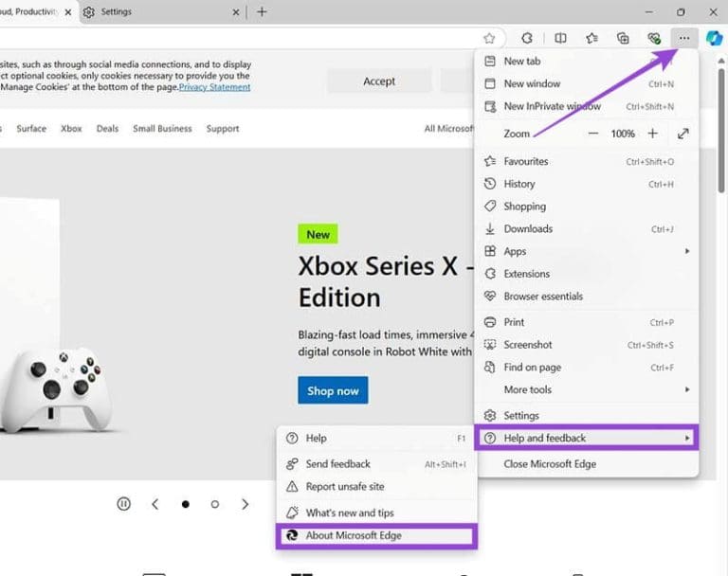Select New InPrivate window menu item
728x576 pixels.
tap(552, 106)
